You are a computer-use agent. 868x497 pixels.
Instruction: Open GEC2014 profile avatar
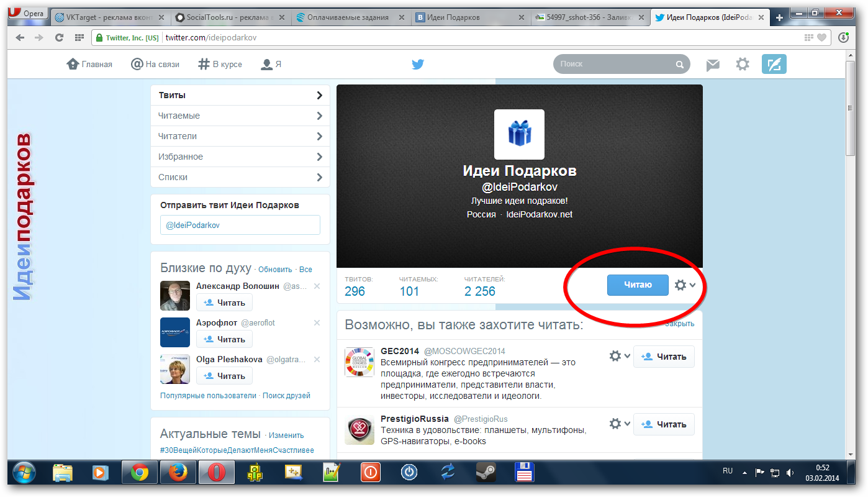tap(359, 362)
